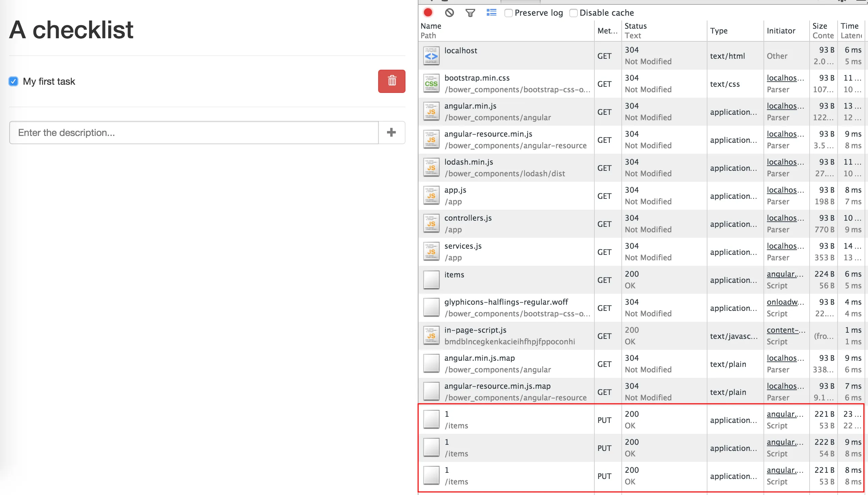This screenshot has width=868, height=495.
Task: Open onloadwff initiator link for glyphicons font
Action: coord(785,302)
